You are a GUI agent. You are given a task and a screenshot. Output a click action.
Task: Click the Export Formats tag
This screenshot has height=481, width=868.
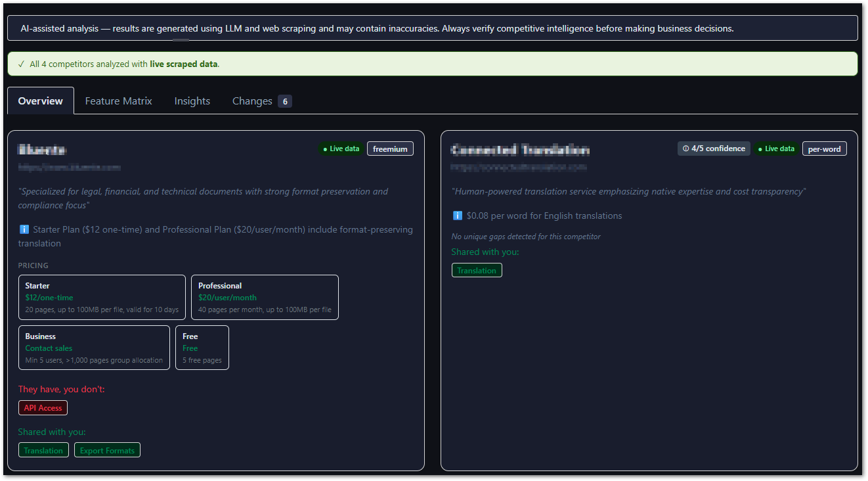107,450
